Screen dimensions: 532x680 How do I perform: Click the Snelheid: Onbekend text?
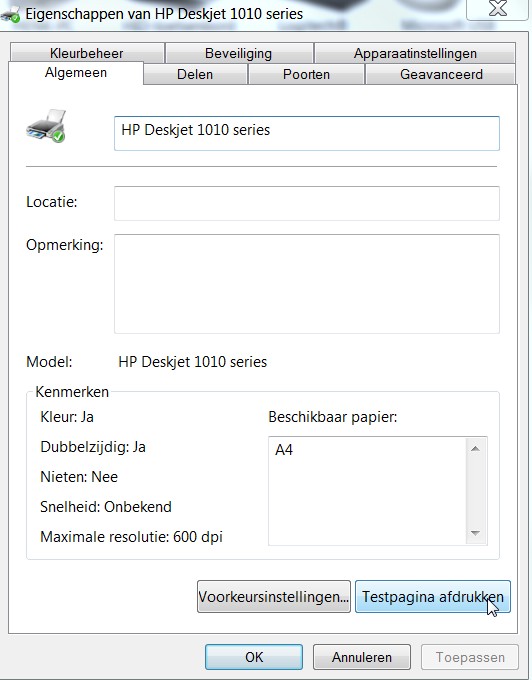point(106,507)
